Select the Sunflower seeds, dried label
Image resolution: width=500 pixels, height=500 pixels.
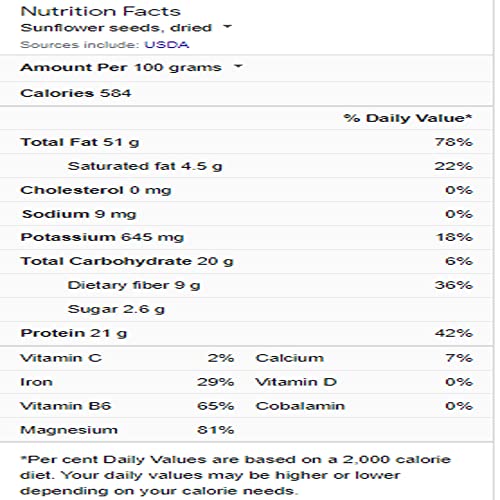click(116, 28)
